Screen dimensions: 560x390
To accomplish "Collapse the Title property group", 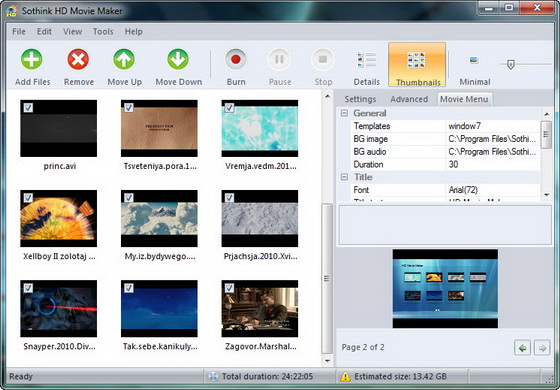I will 344,177.
